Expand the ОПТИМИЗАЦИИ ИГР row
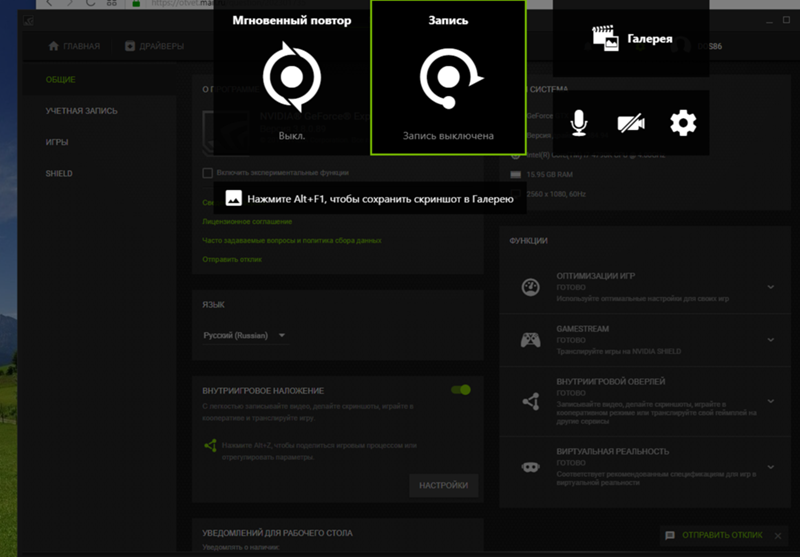The height and width of the screenshot is (557, 800). tap(770, 287)
